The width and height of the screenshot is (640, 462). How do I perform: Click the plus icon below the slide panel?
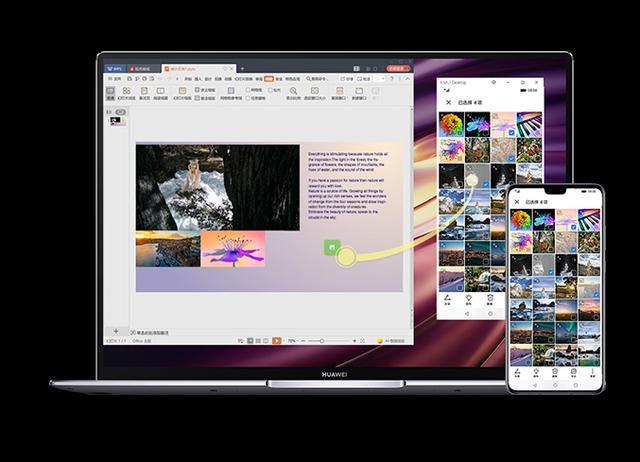(x=116, y=331)
